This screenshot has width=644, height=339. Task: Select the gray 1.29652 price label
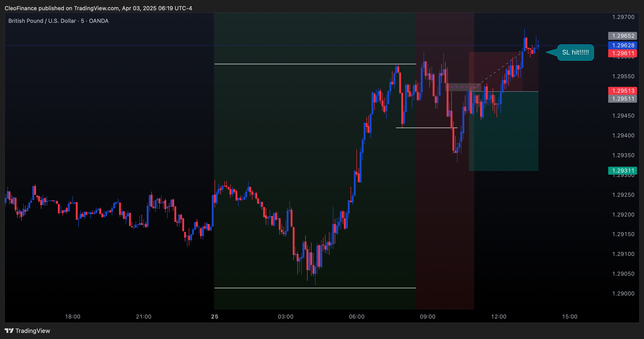pos(623,36)
